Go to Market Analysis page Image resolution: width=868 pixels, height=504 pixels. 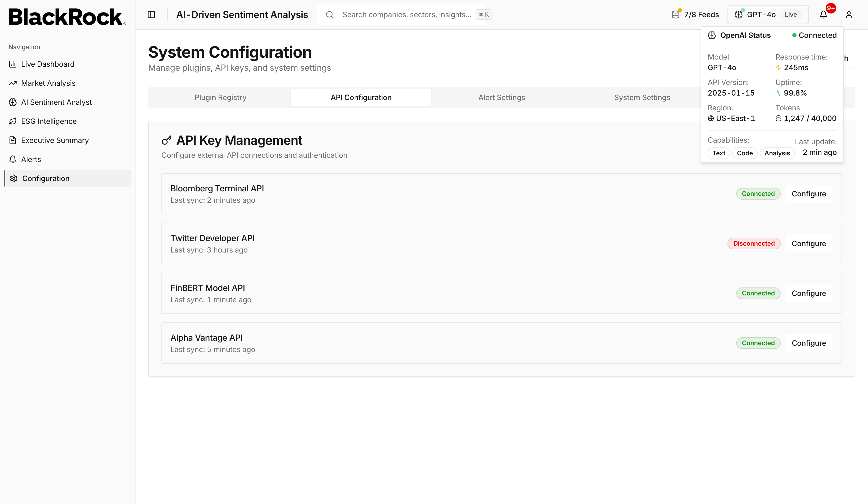67,83
